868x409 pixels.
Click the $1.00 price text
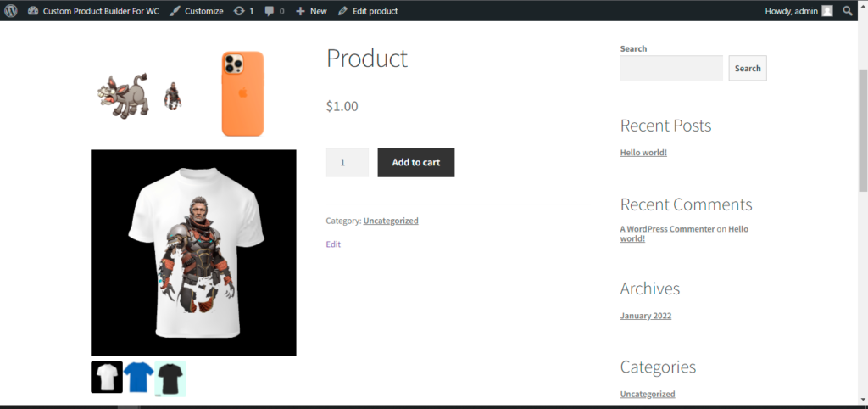[342, 106]
